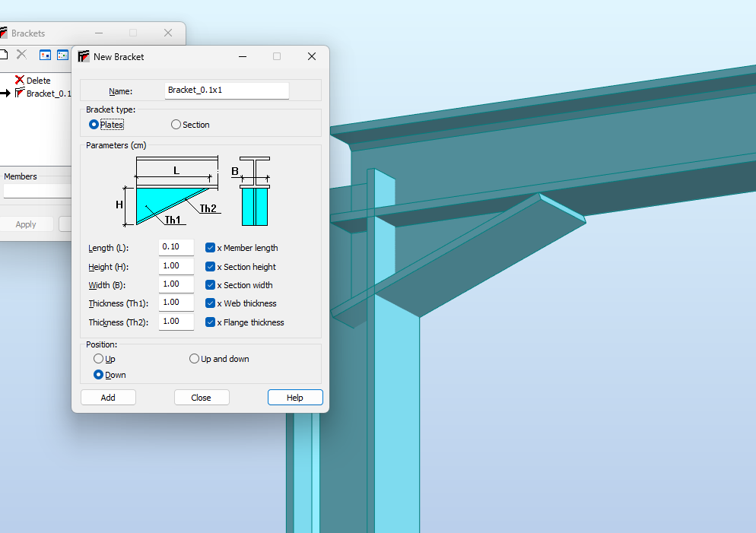Click the Brackets window title bar icon

tap(6, 32)
